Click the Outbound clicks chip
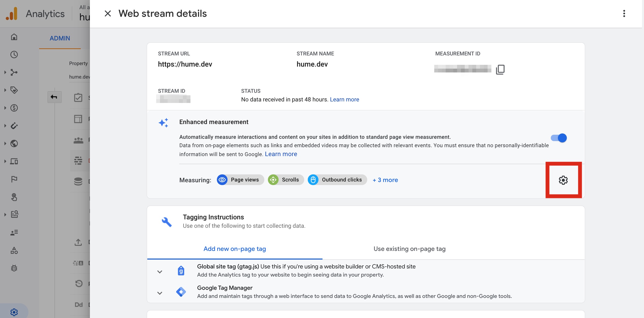644x318 pixels. pos(337,180)
